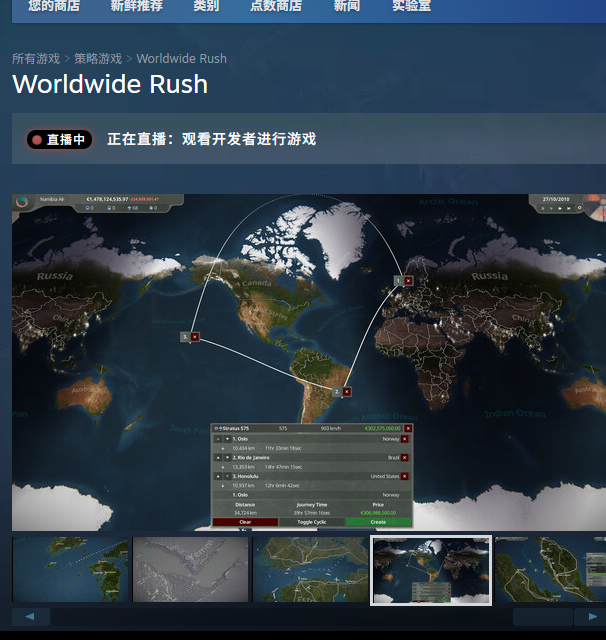Move the Rio de Janeiro stop up

point(218,458)
